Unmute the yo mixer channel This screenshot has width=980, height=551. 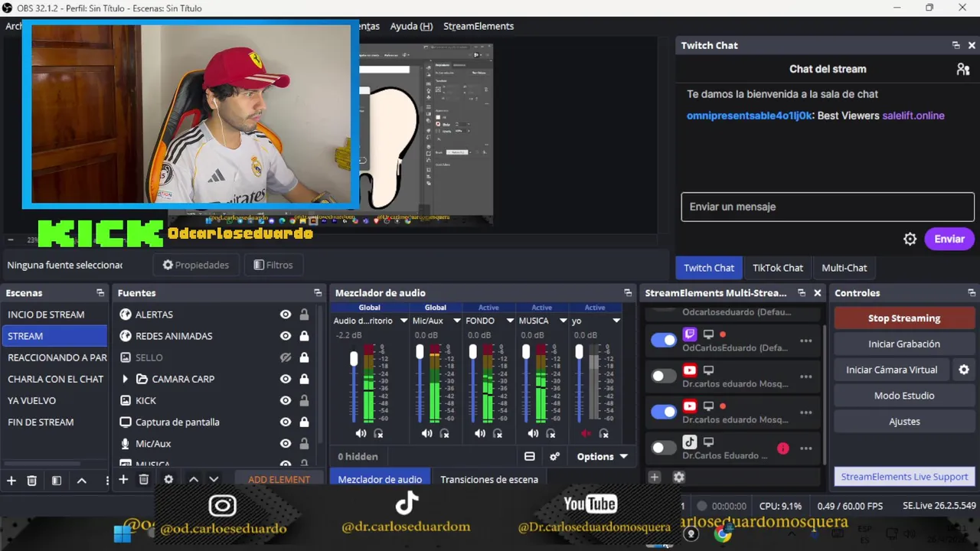pyautogui.click(x=586, y=433)
